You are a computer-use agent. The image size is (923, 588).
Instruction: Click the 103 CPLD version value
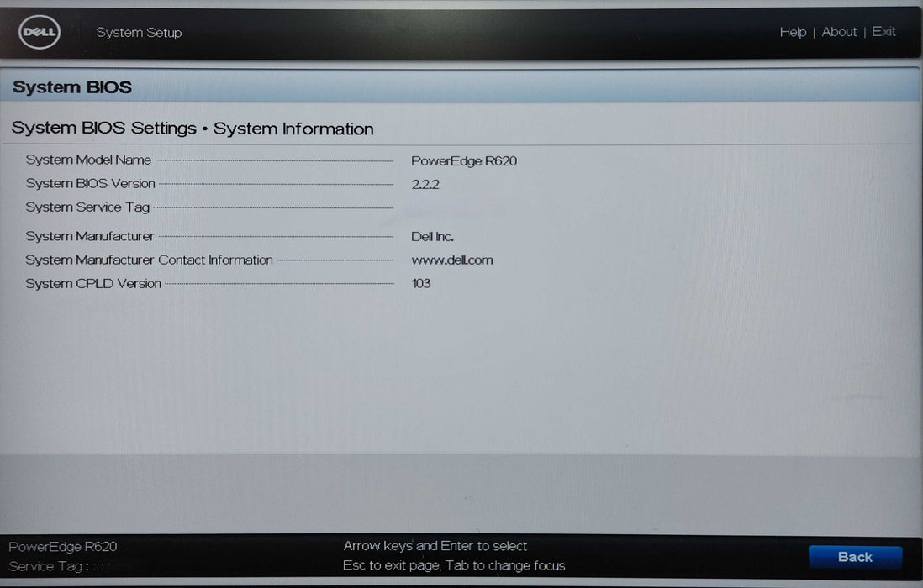(x=421, y=283)
